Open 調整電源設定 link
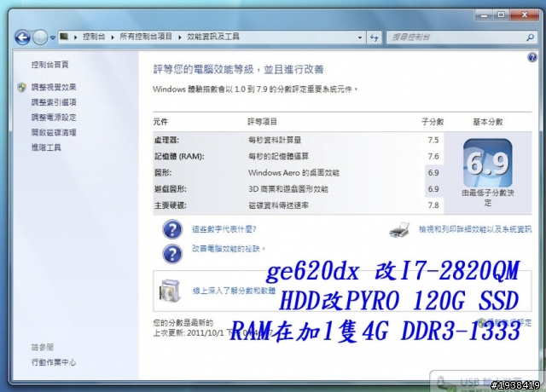This screenshot has height=392, width=546. coord(54,118)
